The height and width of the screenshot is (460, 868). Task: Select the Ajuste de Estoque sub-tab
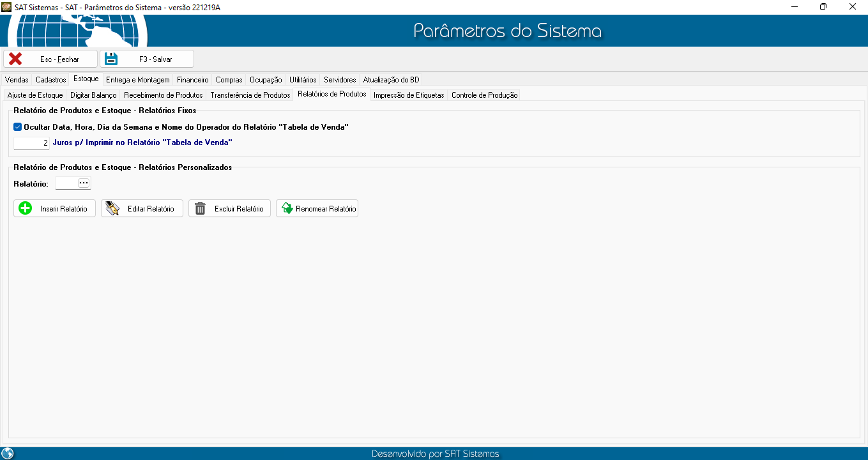click(35, 95)
